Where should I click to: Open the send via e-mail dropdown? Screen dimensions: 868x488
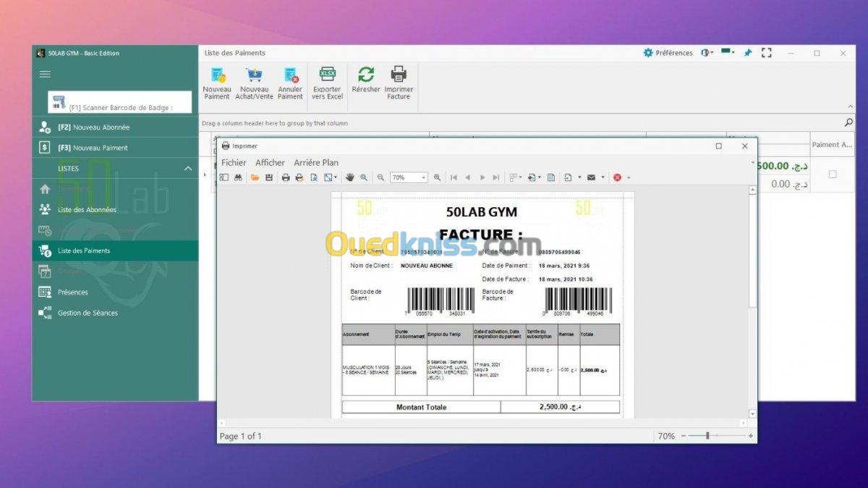pyautogui.click(x=603, y=177)
